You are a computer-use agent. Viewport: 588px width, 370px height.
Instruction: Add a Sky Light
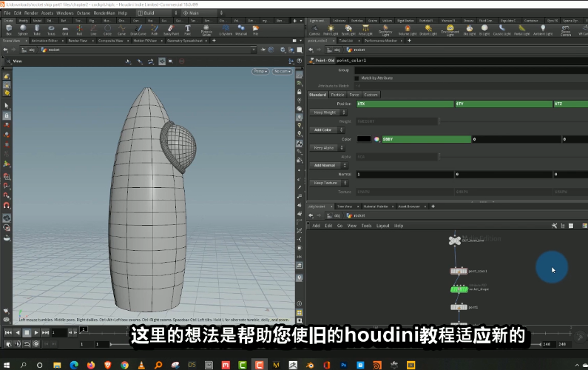coord(469,30)
